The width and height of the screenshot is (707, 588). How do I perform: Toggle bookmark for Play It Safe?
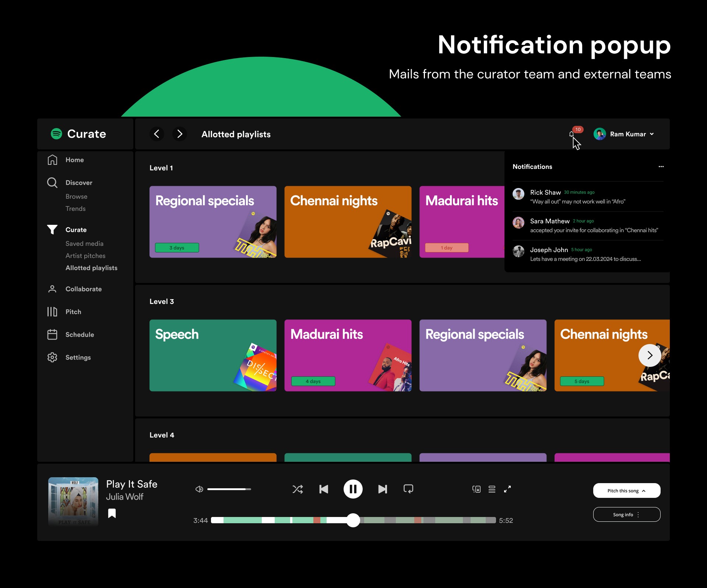point(112,513)
